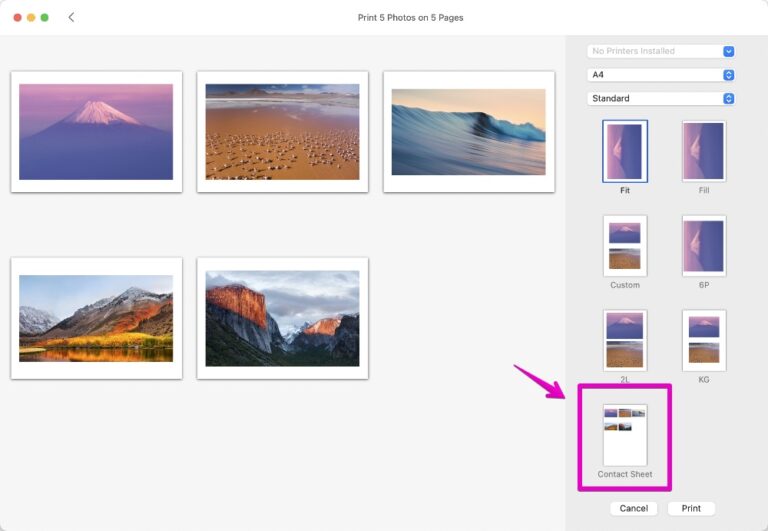Select the Fill print layout

(704, 151)
